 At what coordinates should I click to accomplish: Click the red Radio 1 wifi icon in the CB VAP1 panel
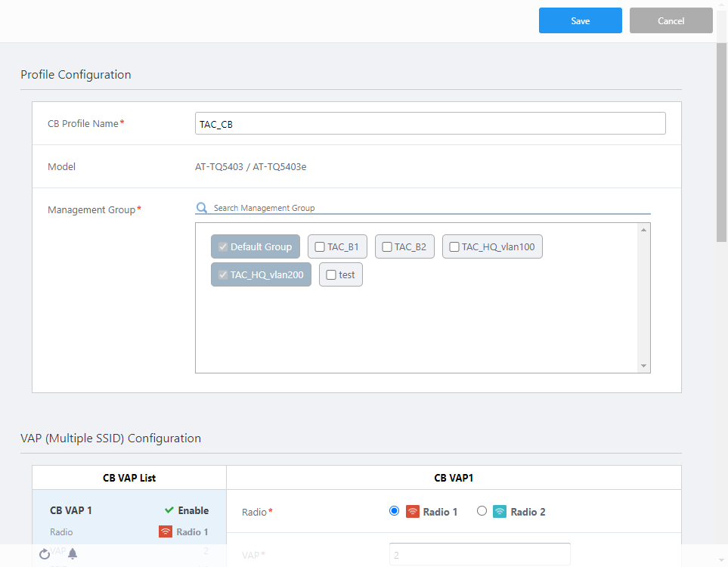click(413, 512)
